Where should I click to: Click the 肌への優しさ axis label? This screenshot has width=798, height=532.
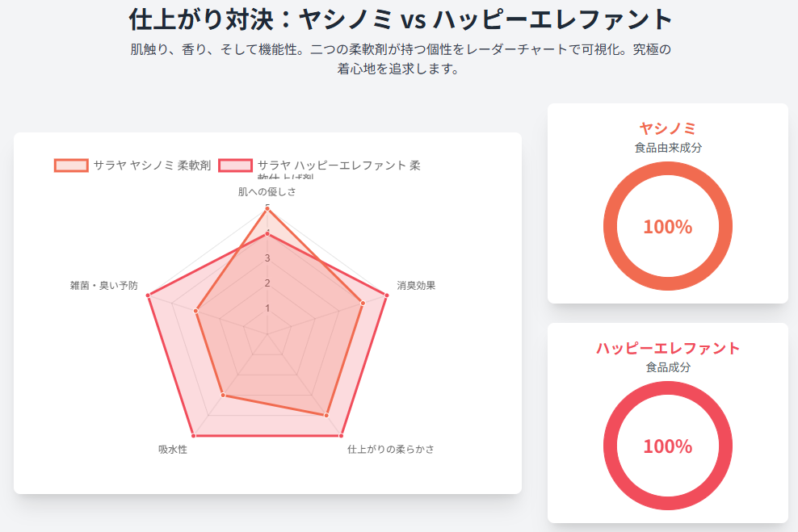pos(267,192)
